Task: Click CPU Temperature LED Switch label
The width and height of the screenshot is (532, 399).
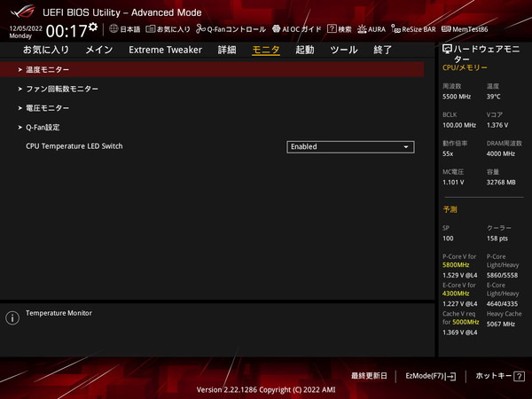Action: 74,146
